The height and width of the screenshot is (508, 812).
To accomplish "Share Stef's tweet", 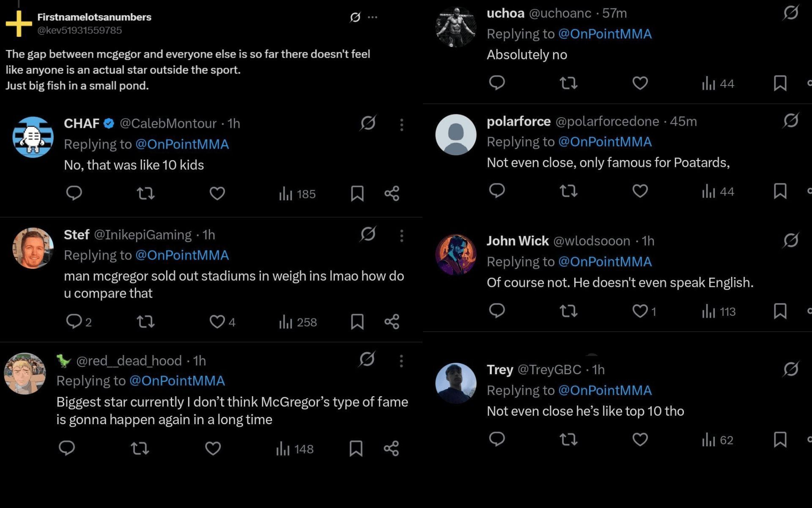I will (x=392, y=322).
